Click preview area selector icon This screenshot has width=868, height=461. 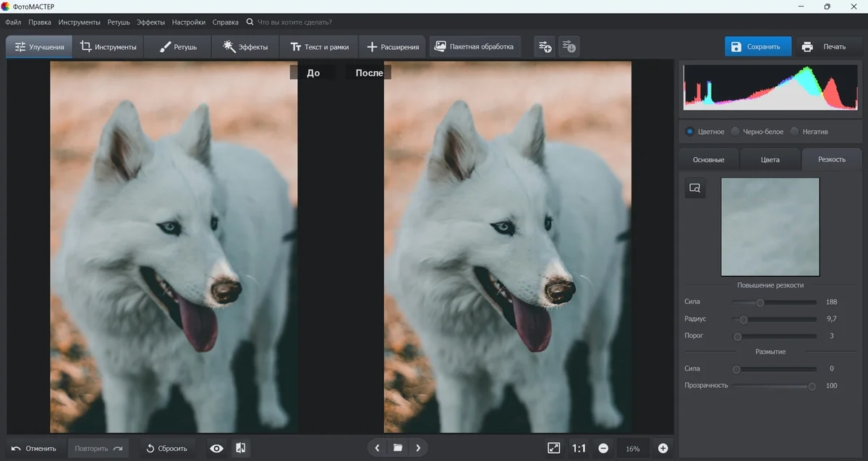[695, 188]
